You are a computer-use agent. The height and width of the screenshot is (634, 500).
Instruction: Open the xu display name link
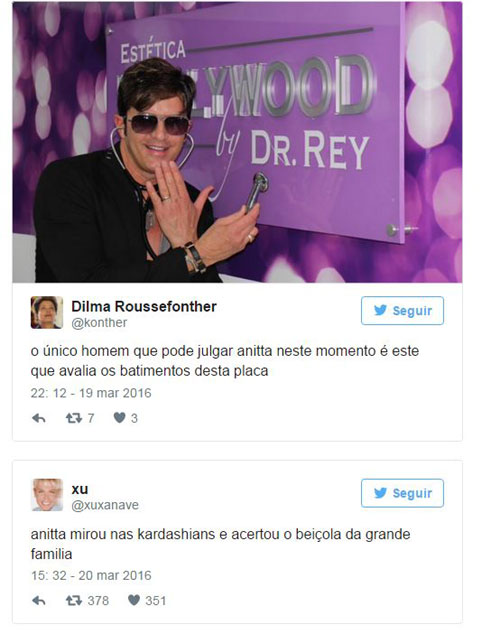click(80, 489)
